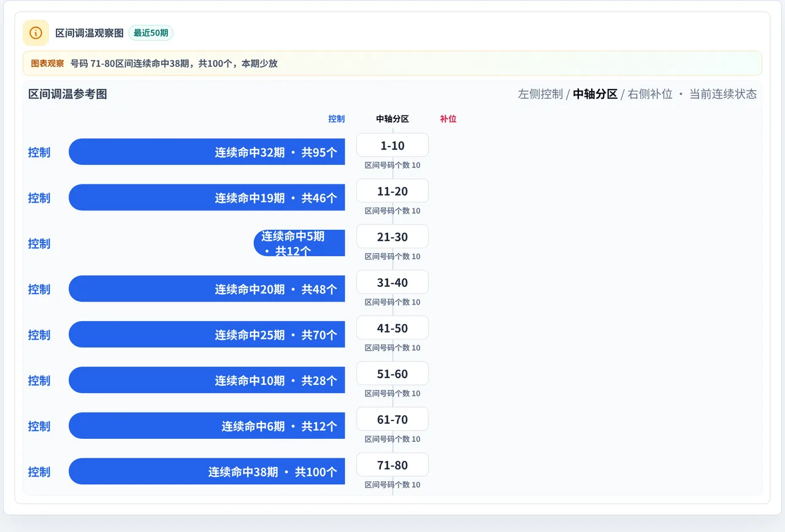The image size is (785, 532).
Task: Click the 71-80 range box
Action: (x=392, y=465)
